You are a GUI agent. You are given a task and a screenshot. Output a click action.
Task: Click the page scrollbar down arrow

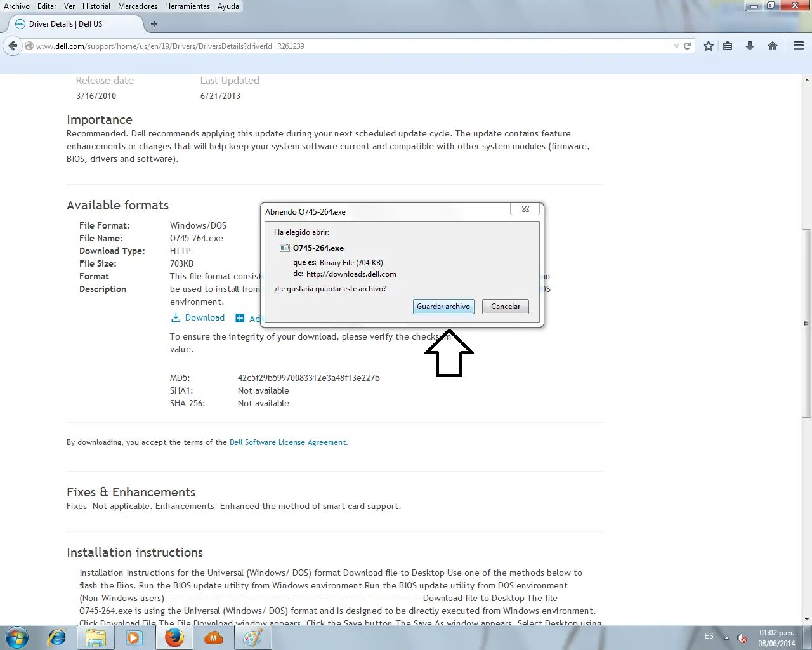pos(807,619)
